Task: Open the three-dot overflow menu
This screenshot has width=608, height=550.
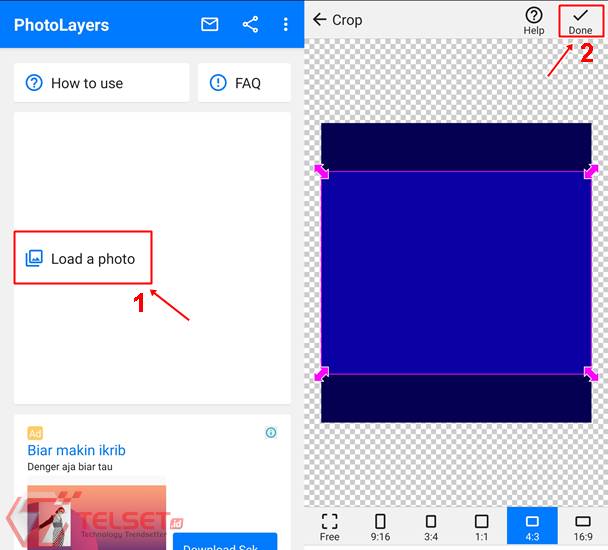Action: [x=286, y=24]
